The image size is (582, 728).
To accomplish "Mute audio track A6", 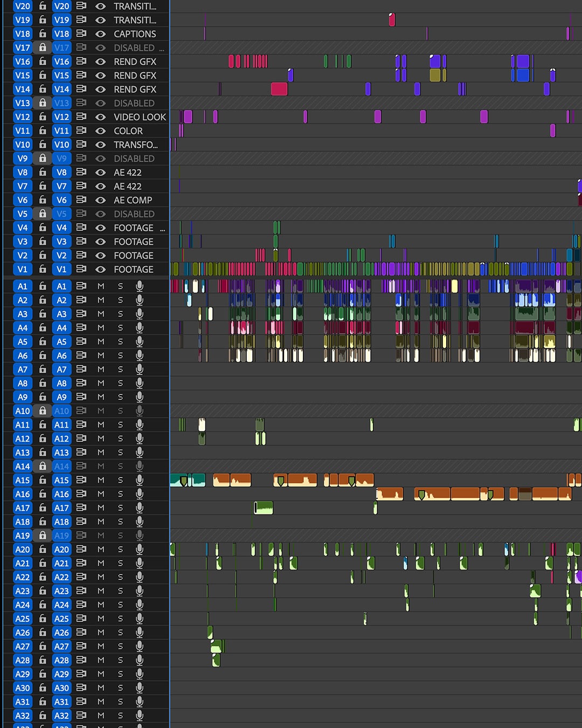I will 101,355.
